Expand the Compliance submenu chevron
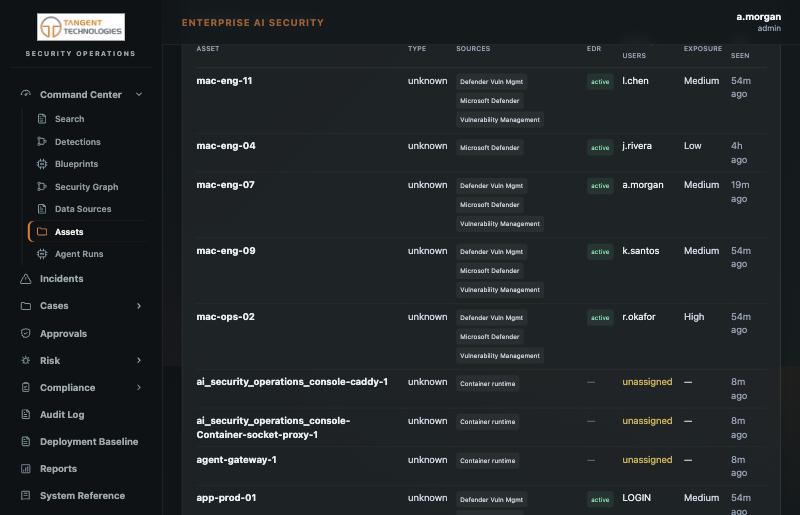800x515 pixels. coord(139,387)
